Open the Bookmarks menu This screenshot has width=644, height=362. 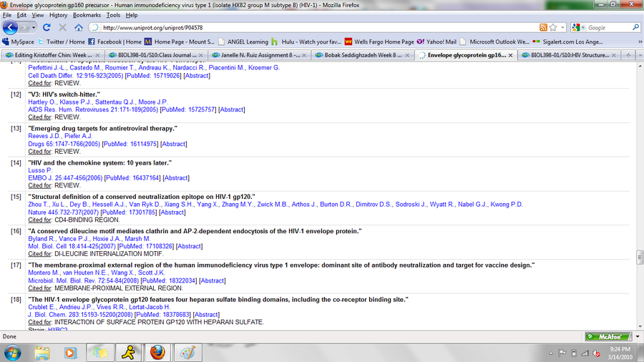[87, 14]
